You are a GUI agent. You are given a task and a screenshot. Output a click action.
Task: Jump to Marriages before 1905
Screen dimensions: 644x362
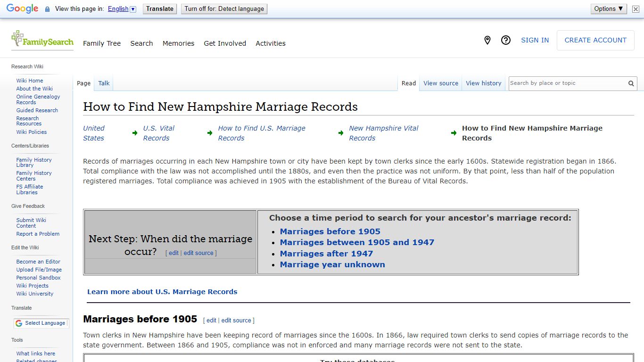tap(330, 231)
